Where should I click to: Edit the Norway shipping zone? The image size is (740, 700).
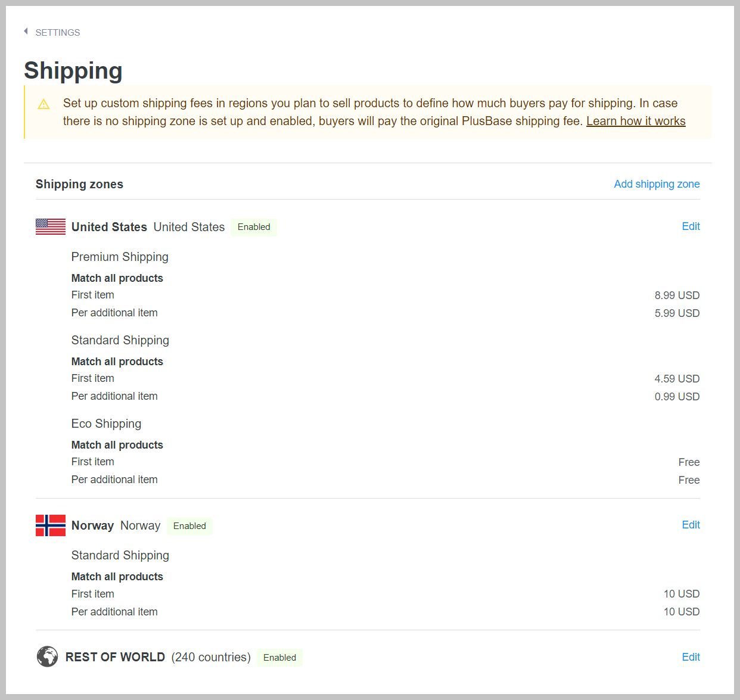691,525
